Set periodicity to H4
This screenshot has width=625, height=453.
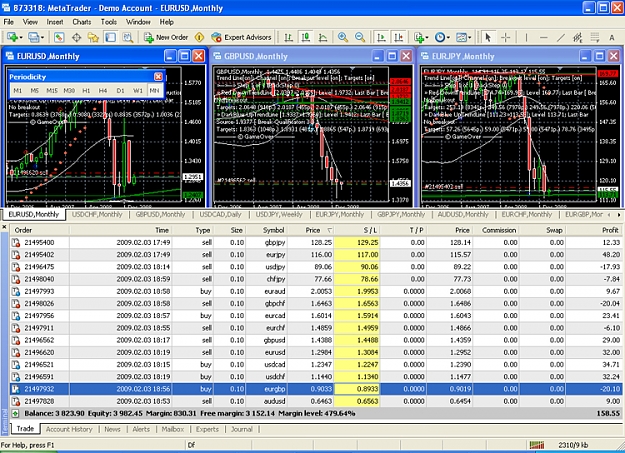(x=103, y=91)
